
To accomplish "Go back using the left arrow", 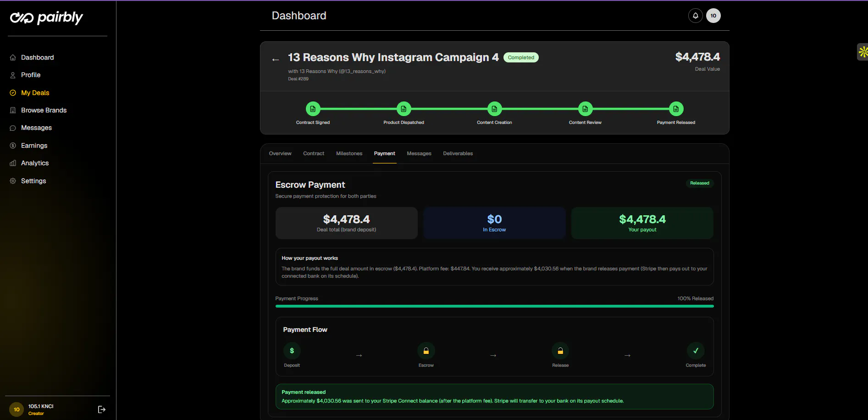I will tap(276, 60).
